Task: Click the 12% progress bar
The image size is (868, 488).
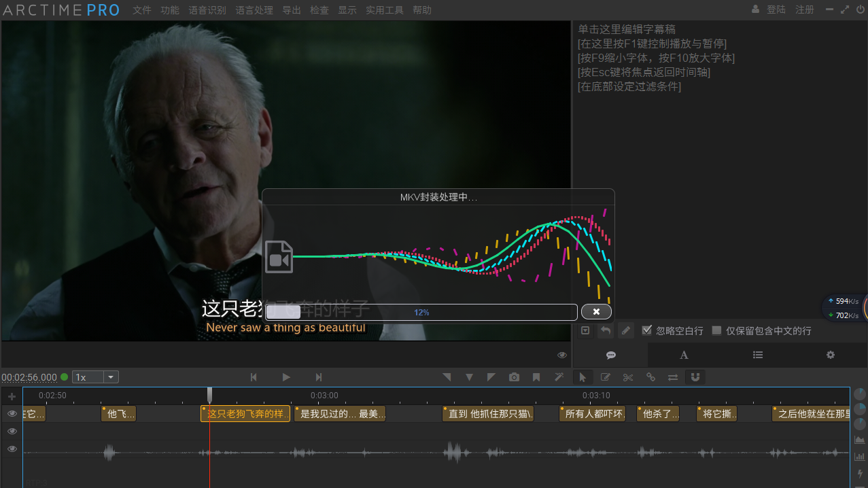Action: click(x=421, y=312)
